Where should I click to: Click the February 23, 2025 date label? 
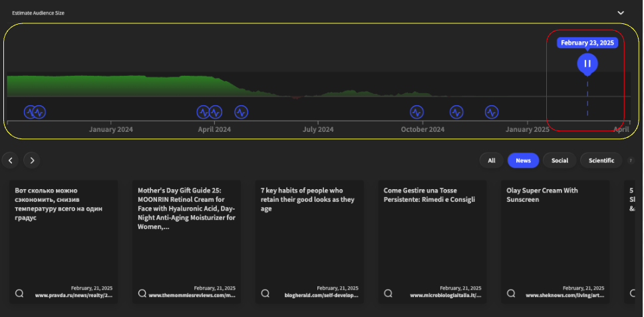[587, 43]
